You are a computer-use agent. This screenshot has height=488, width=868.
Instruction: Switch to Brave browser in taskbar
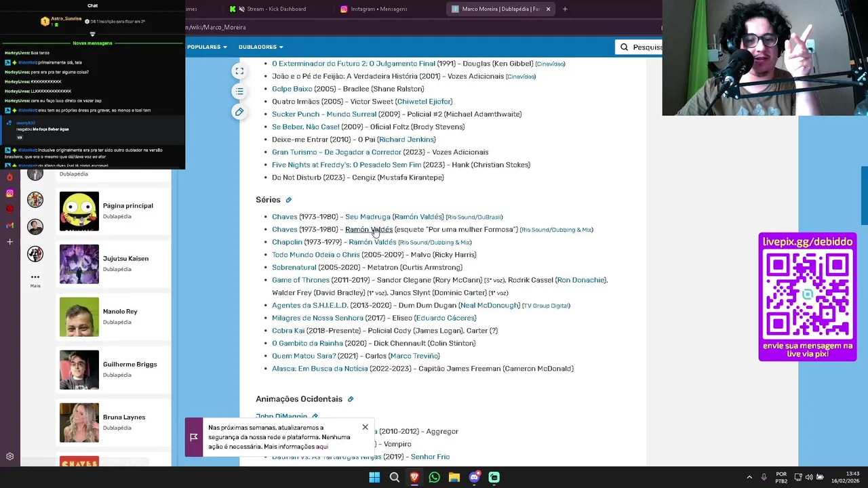click(414, 477)
